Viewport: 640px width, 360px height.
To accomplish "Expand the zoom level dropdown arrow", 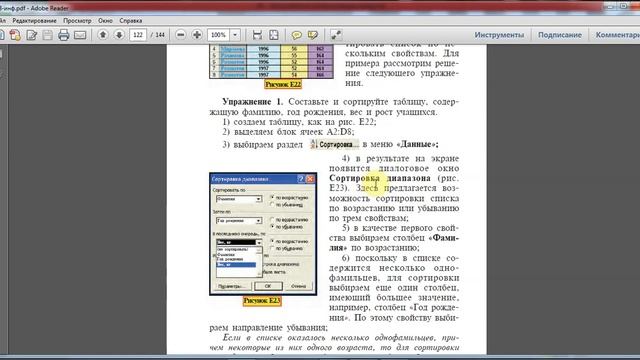I will [x=235, y=35].
